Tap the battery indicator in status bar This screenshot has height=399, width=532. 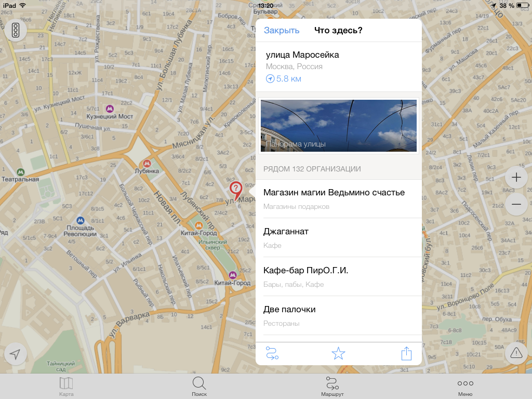[x=522, y=5]
